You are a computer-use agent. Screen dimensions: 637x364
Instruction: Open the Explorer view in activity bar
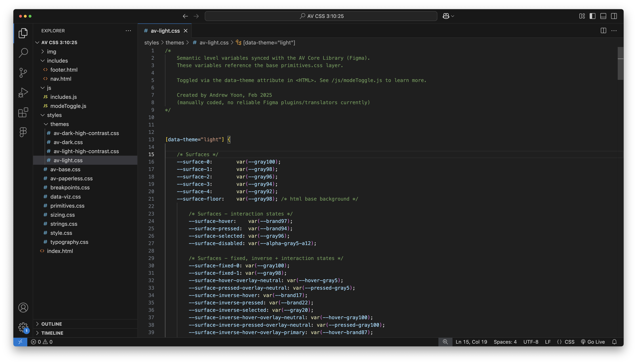23,33
